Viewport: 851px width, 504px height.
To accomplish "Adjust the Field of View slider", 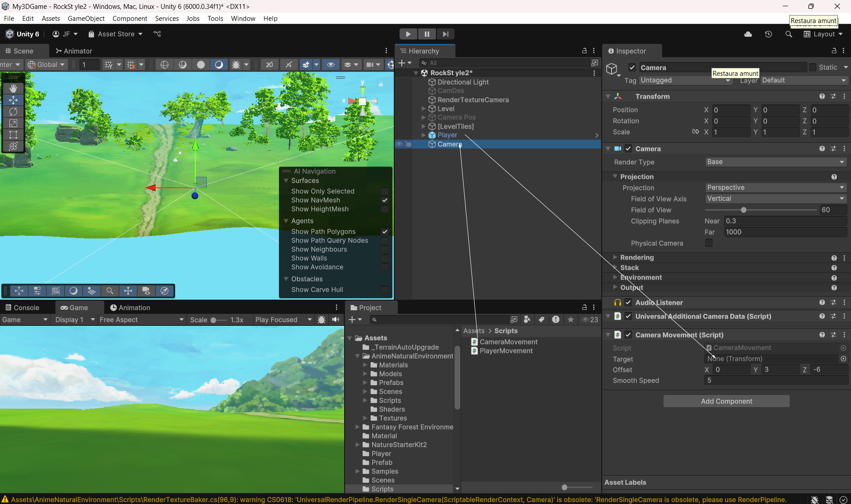I will 744,210.
